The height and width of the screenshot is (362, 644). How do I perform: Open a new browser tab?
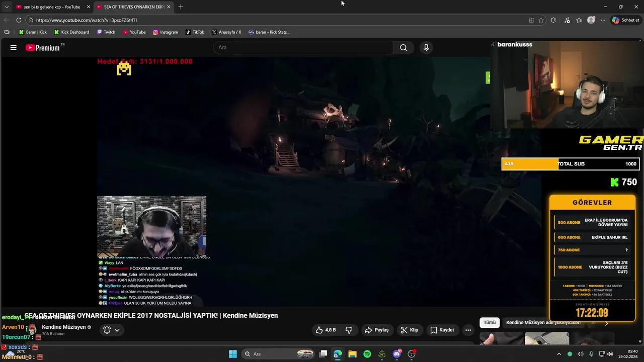tap(181, 7)
